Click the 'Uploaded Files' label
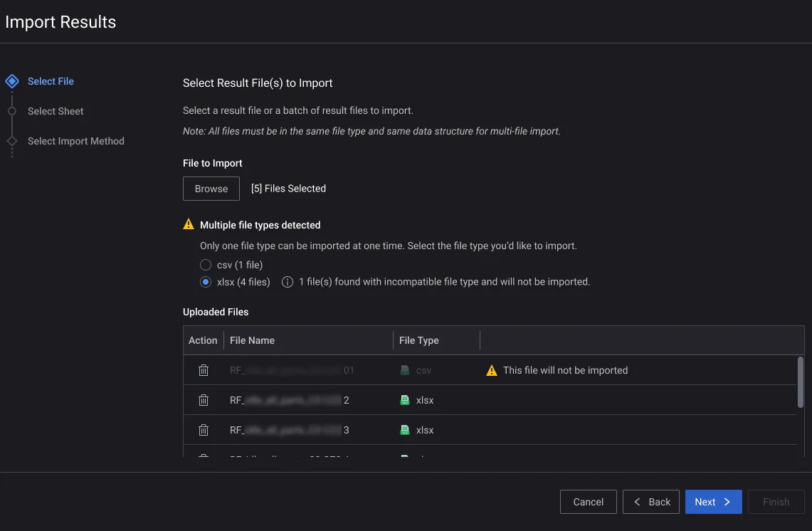 (216, 312)
